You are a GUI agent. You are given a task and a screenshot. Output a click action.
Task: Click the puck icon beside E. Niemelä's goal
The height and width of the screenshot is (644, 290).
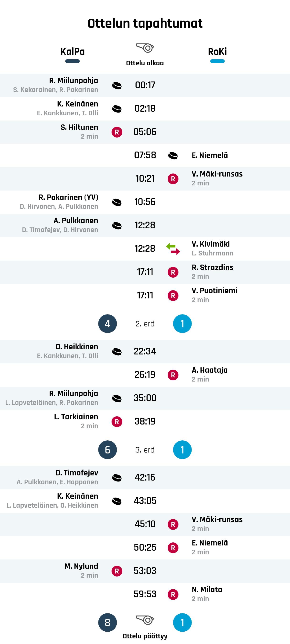coord(173,156)
